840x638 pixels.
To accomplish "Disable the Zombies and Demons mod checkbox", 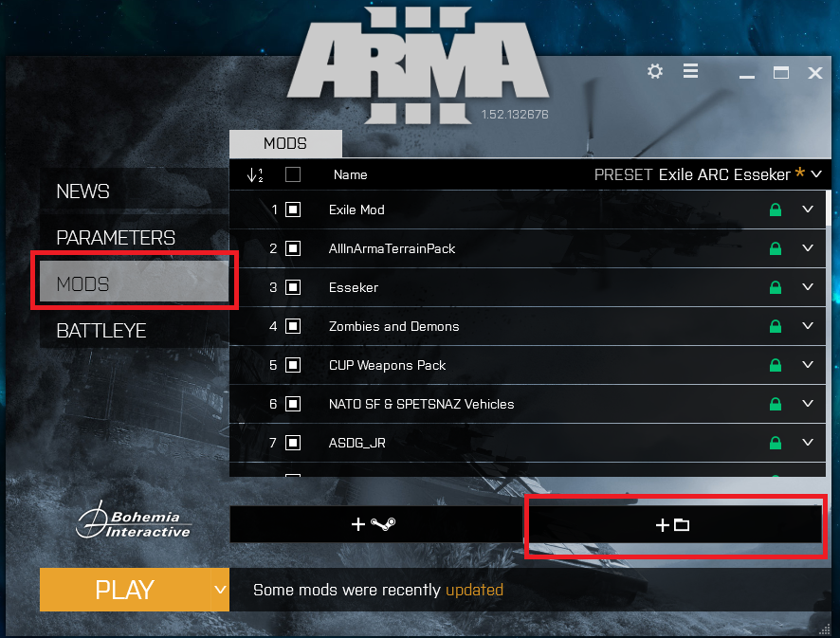I will point(293,326).
